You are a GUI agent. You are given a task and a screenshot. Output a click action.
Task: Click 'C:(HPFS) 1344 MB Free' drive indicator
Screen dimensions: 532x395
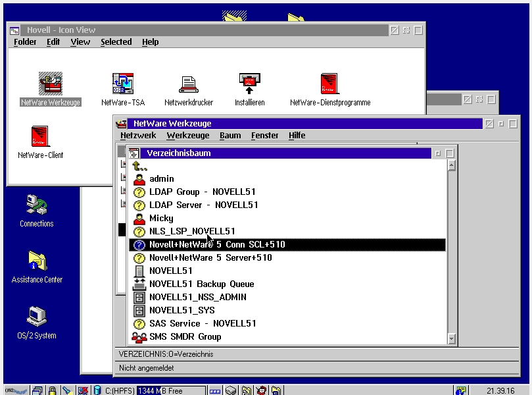[155, 391]
